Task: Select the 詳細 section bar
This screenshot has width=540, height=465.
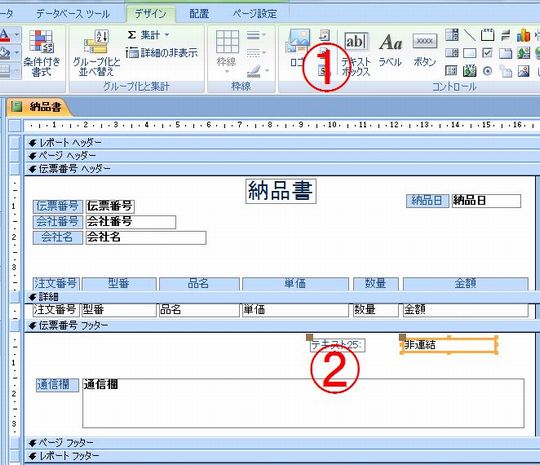Action: pos(282,297)
